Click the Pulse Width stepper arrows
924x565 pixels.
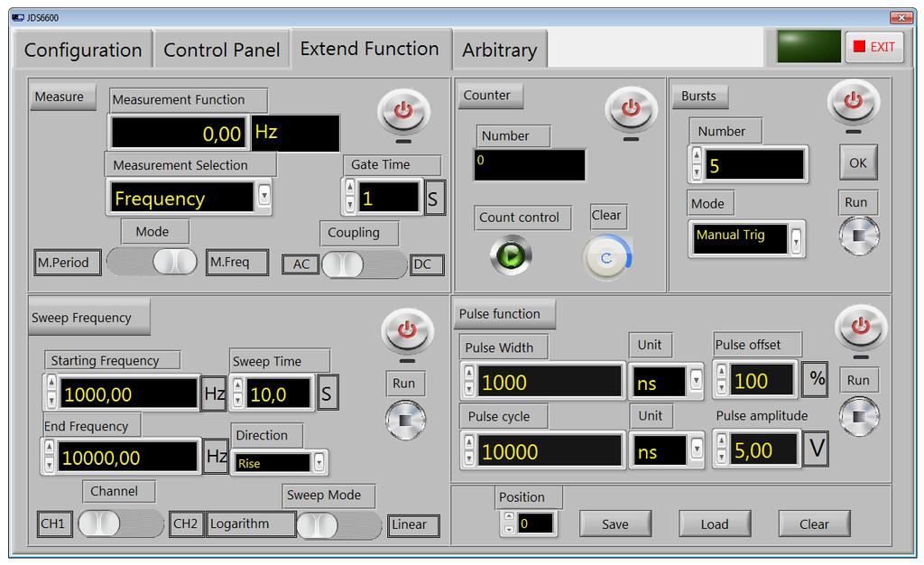[x=469, y=381]
